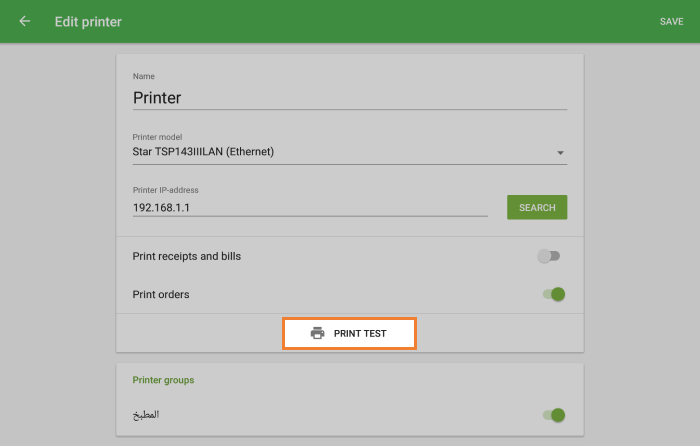Search for the printer IP address
Viewport: 700px width, 446px height.
[537, 207]
